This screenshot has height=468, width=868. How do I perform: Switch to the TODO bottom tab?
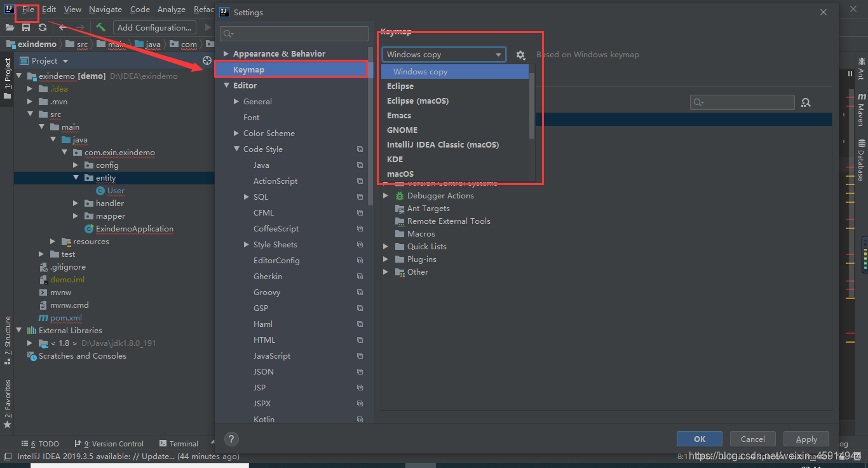[40, 444]
